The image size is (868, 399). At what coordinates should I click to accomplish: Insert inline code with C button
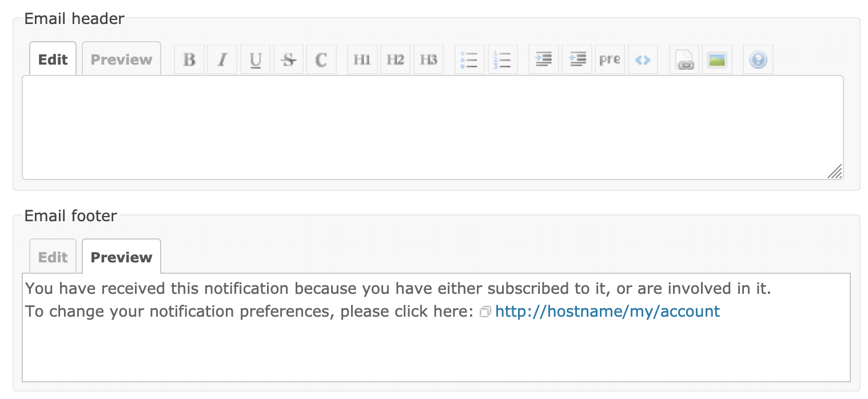(321, 59)
